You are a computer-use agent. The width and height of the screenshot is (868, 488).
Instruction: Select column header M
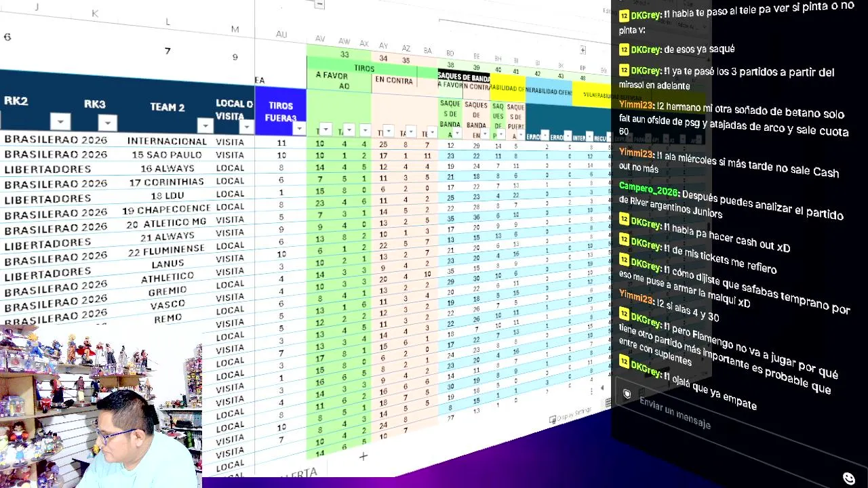click(235, 29)
